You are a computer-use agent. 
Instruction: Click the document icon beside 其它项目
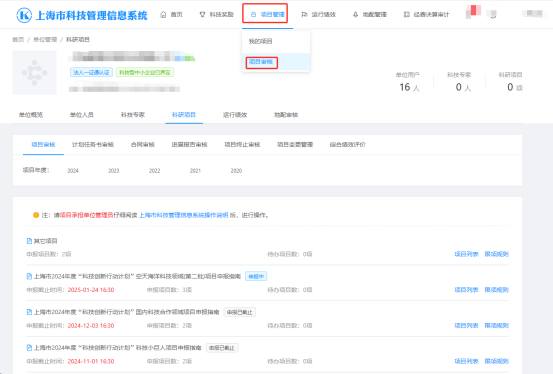coord(29,241)
